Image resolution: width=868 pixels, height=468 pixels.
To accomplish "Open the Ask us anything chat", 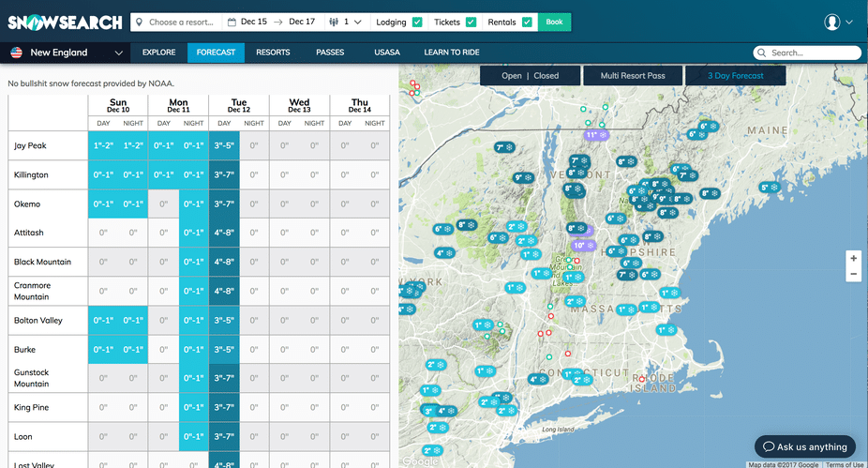I will click(x=805, y=446).
